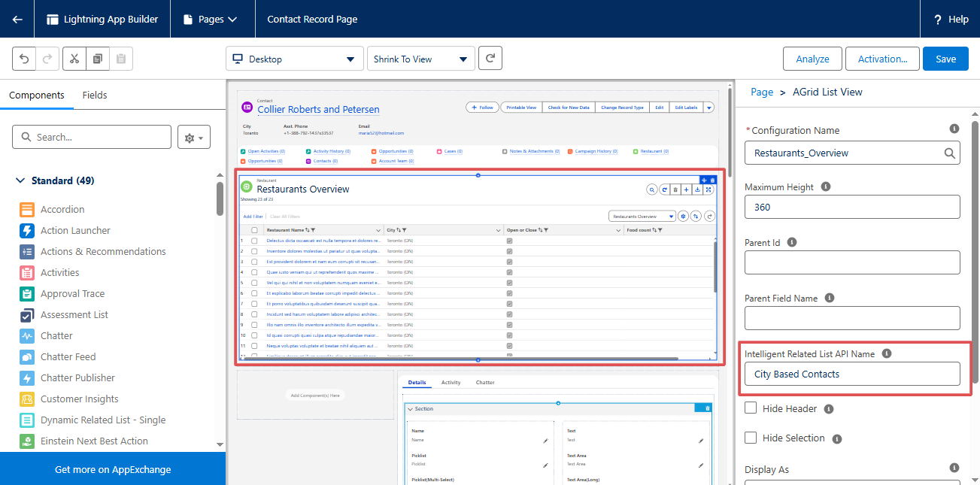Click delete trash icon in grid header
The image size is (980, 485).
[675, 189]
